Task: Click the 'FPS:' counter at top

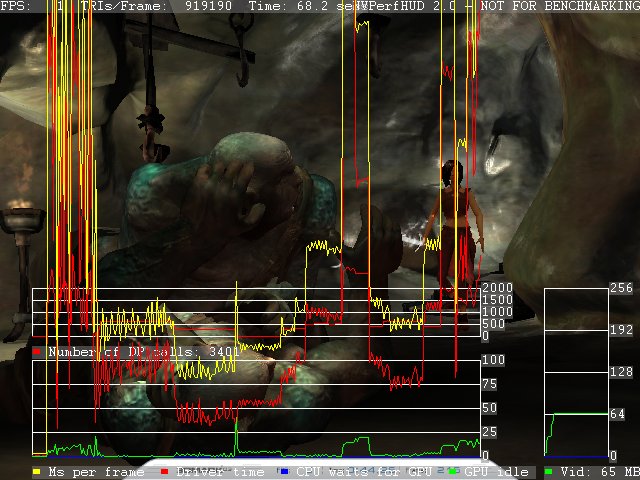Action: click(16, 6)
